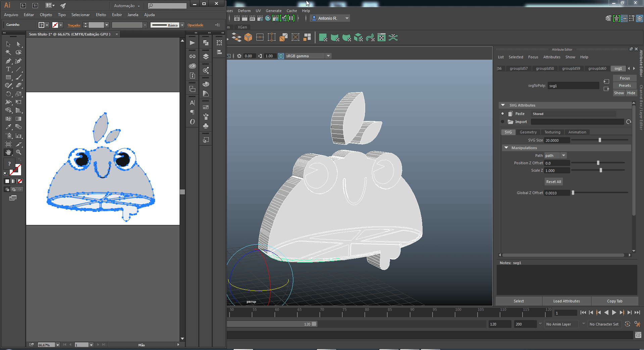
Task: Pick the Magic Wand tool
Action: (x=8, y=52)
